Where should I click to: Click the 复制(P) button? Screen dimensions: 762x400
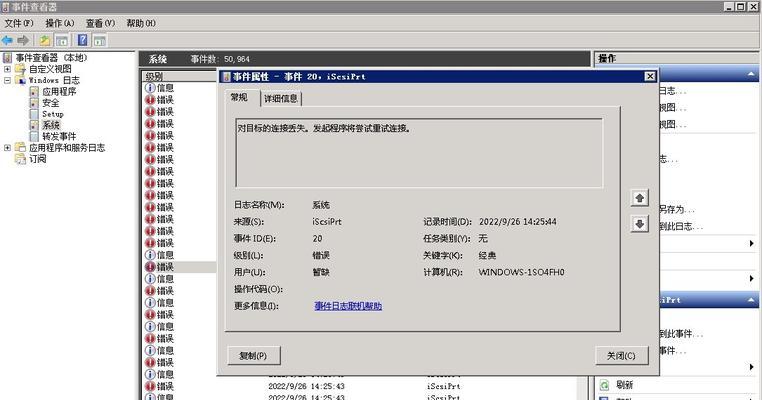pyautogui.click(x=254, y=356)
